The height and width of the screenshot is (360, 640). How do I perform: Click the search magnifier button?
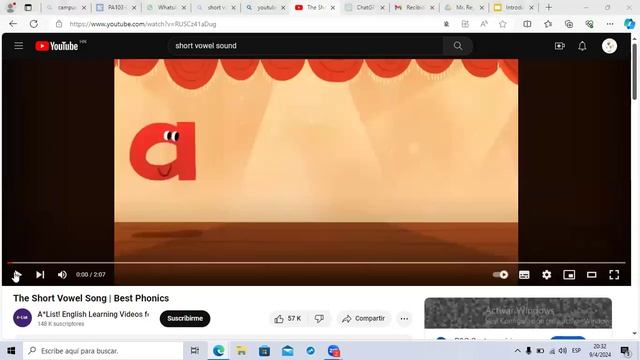click(458, 46)
